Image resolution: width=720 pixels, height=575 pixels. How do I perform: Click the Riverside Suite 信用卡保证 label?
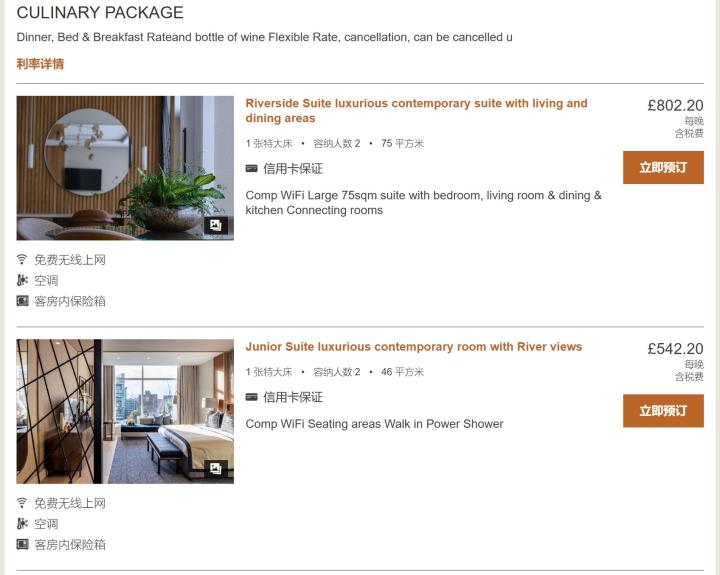click(x=293, y=169)
